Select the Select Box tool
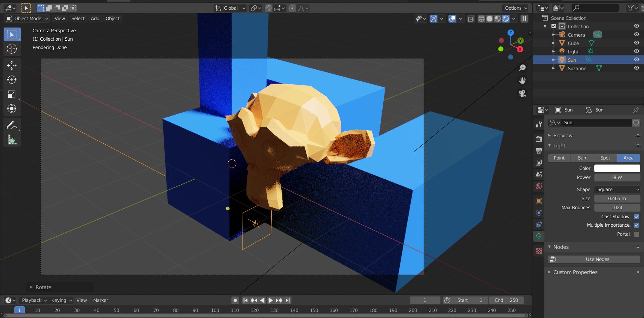The image size is (644, 318). pyautogui.click(x=12, y=35)
